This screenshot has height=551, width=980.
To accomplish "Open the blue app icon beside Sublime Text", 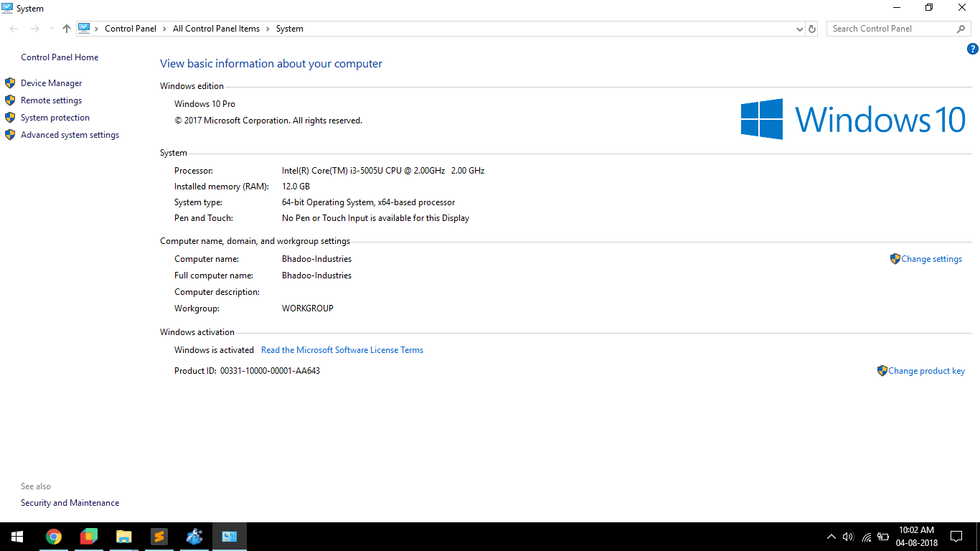I will pos(194,537).
